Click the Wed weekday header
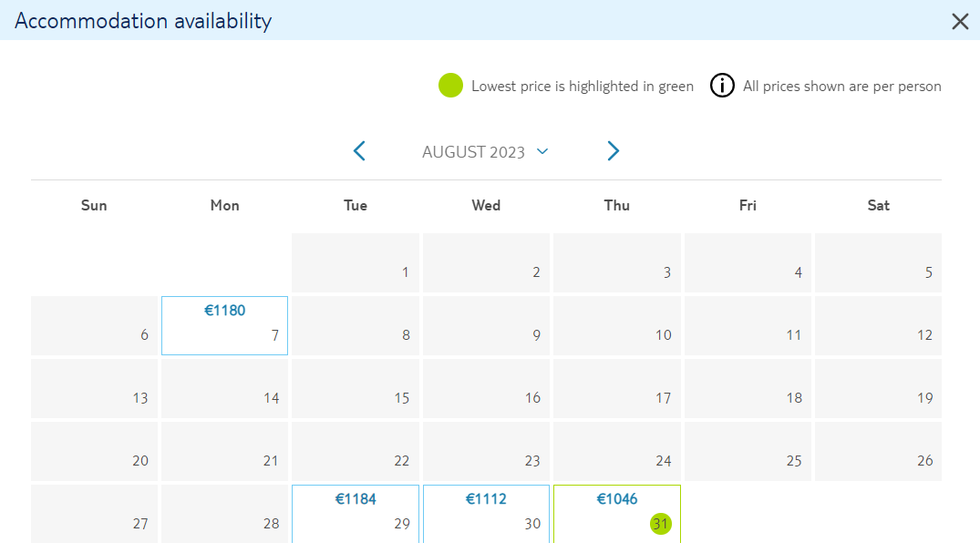 (x=486, y=206)
